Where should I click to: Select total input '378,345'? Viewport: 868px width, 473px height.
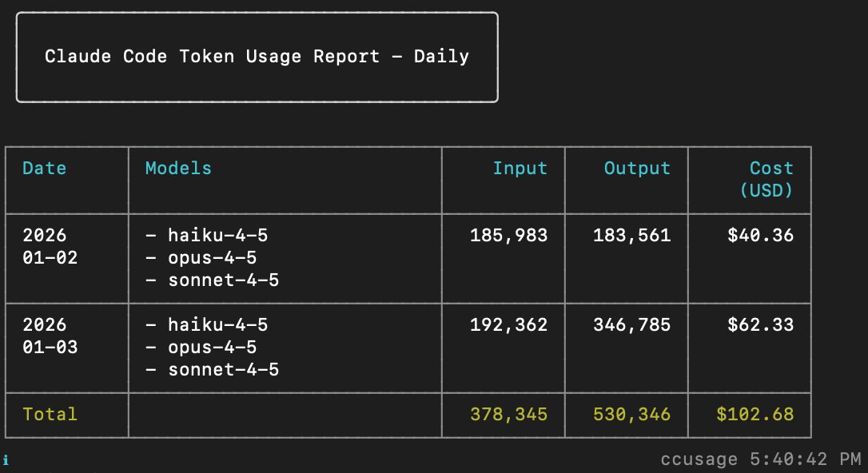click(509, 415)
